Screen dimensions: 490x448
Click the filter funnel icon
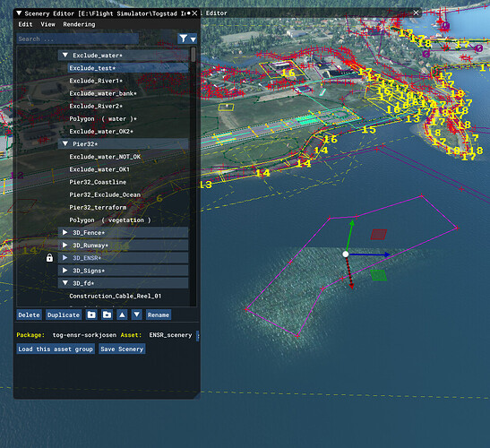tap(184, 39)
